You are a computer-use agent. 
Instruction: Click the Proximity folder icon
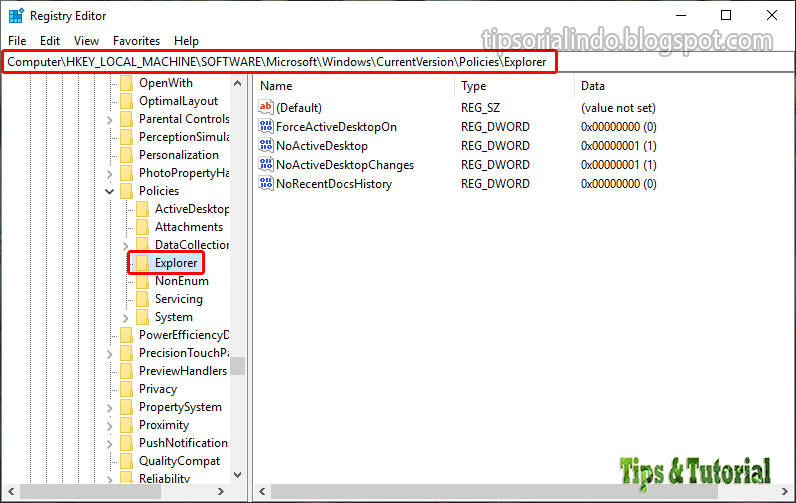coord(126,425)
